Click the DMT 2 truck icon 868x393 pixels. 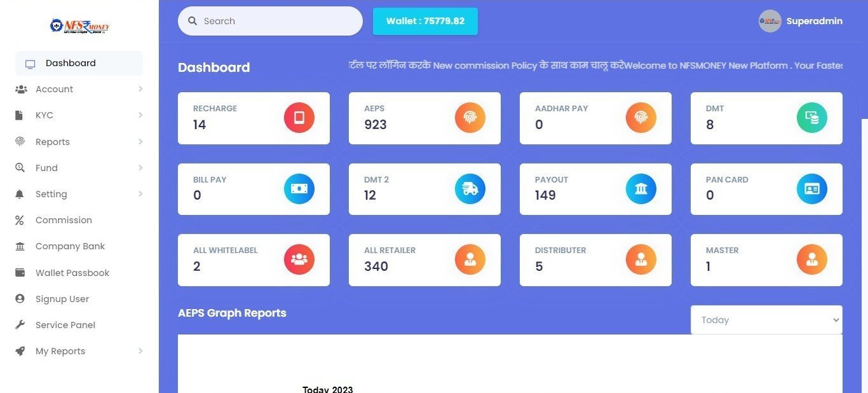tap(470, 189)
